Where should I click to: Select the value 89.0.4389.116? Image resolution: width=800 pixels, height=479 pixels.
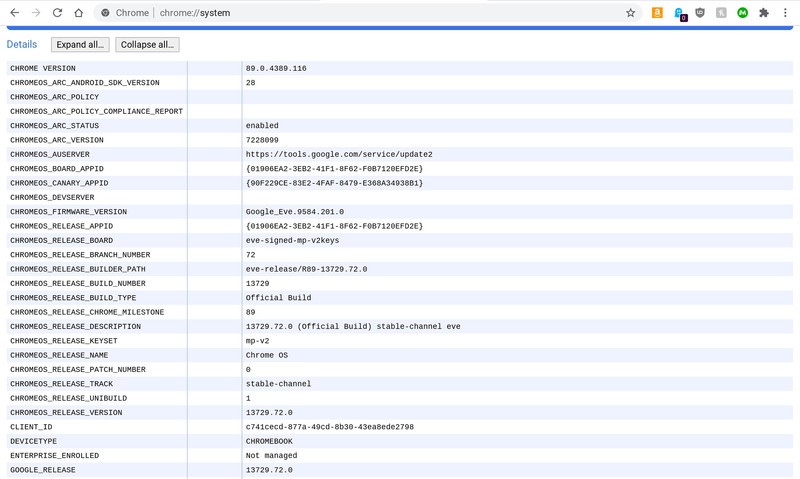(276, 68)
